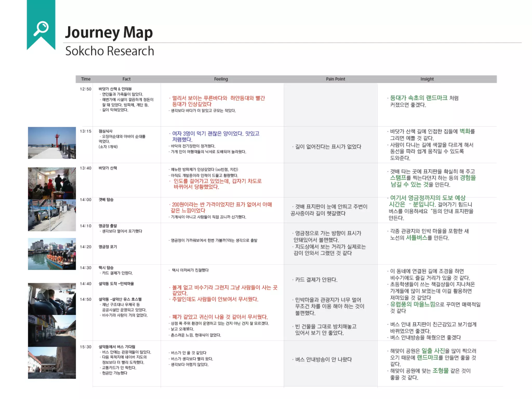This screenshot has height=399, width=532.
Task: Select the Sokcho Research subtitle
Action: (110, 51)
